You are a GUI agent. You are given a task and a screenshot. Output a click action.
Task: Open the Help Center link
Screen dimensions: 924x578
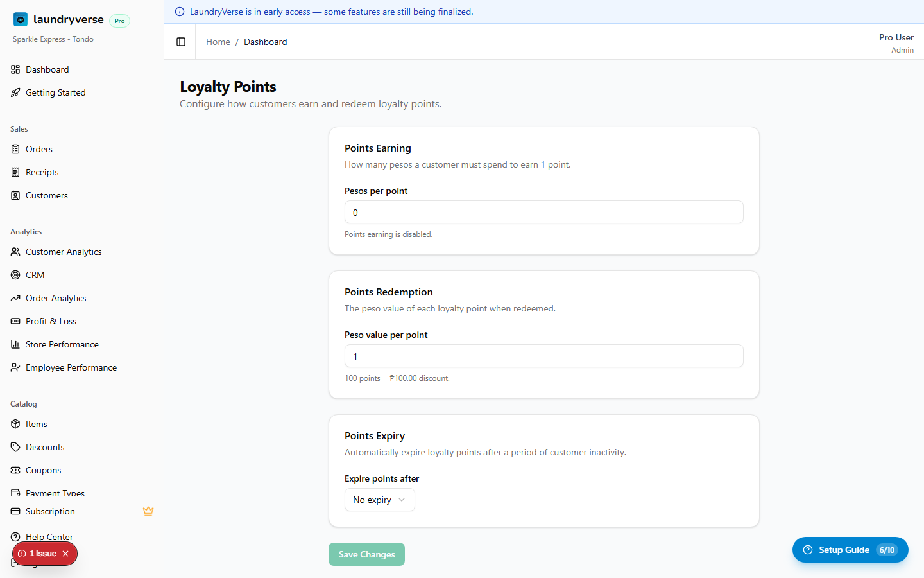(x=81, y=537)
